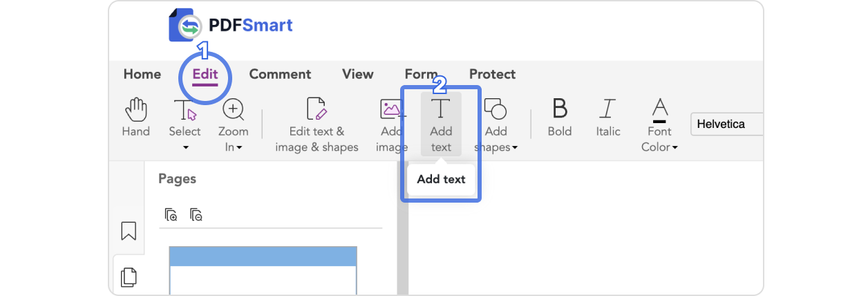868x296 pixels.
Task: Go to the Protect tab
Action: 492,74
